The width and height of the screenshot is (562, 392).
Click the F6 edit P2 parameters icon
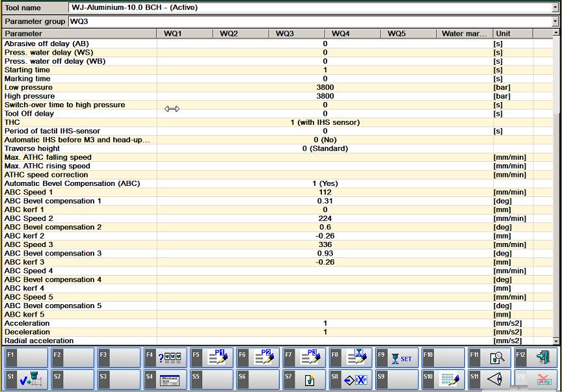264,357
